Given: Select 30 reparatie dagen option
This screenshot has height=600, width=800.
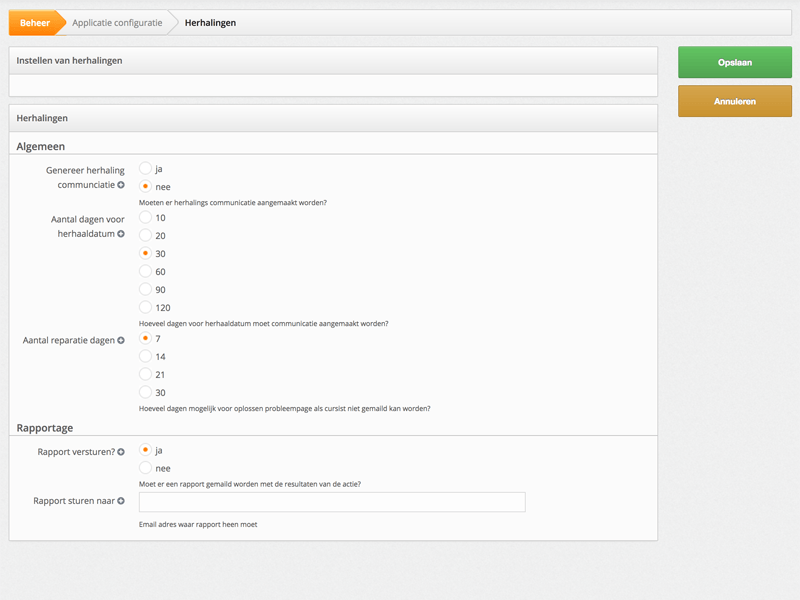Looking at the screenshot, I should pyautogui.click(x=145, y=392).
